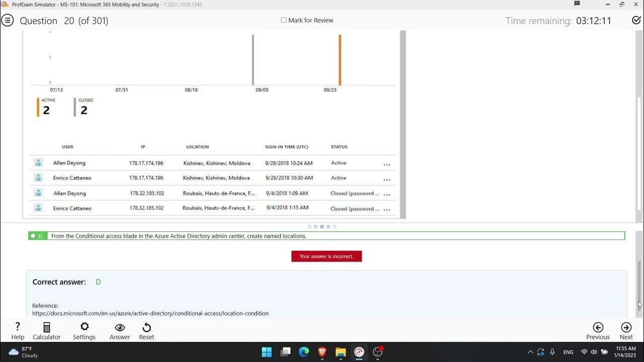644x362 pixels.
Task: Click IP 178.32.185.102 in Enrico Cattaneo row
Action: click(146, 208)
